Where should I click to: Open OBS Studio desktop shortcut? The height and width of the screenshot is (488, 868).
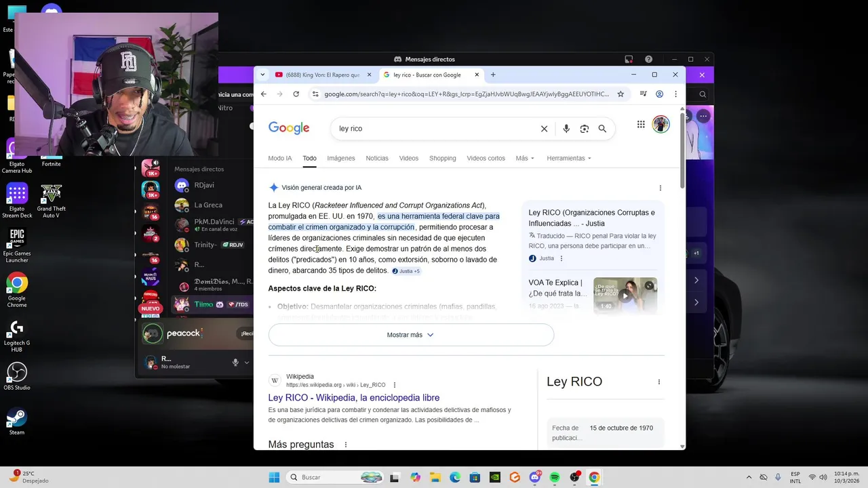(x=17, y=375)
